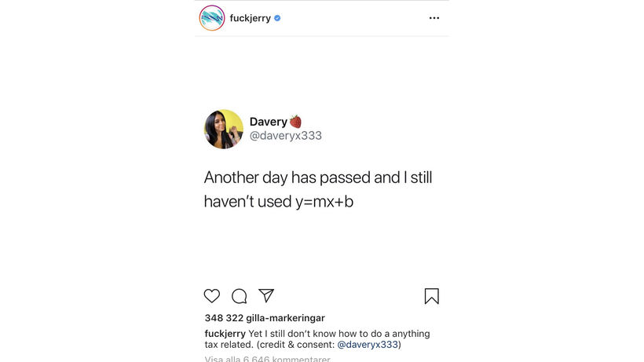Open the @daveryx333 mention in the caption
Viewport: 644px width, 362px height.
(368, 345)
